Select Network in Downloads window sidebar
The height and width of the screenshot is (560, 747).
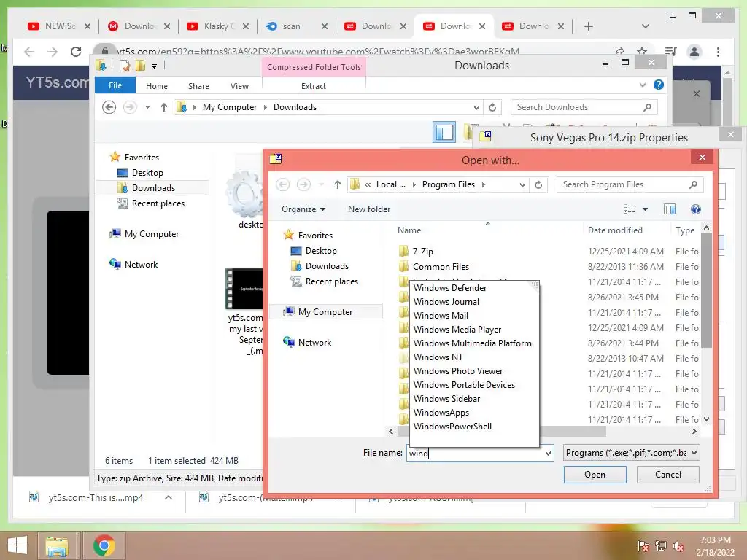141,264
